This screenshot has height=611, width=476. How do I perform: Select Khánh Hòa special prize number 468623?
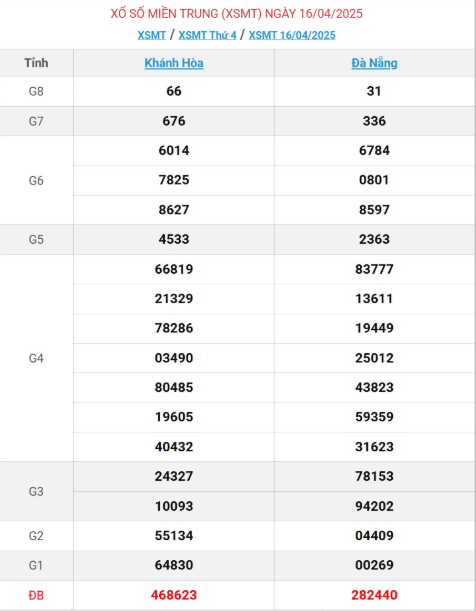point(174,595)
